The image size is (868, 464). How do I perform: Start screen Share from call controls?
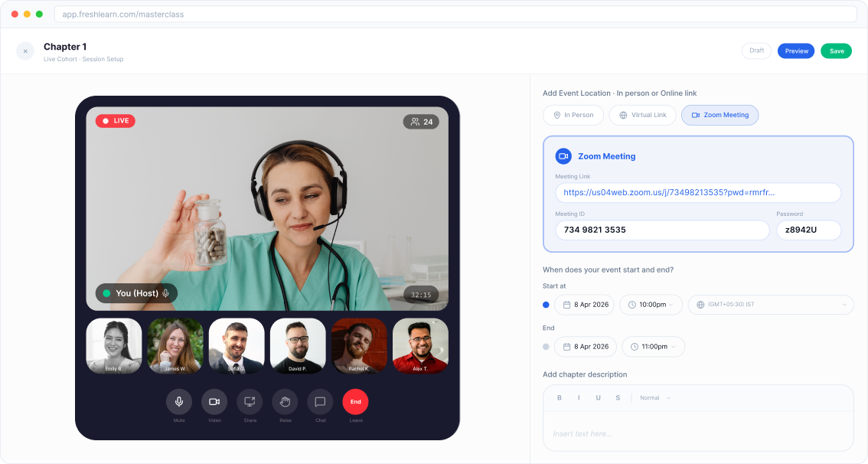[x=250, y=401]
